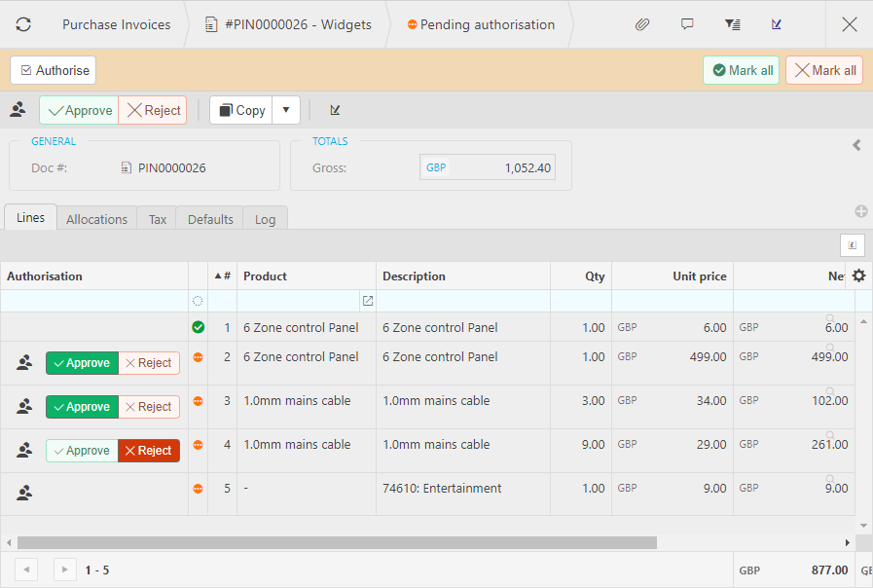Go to Purchase Invoices breadcrumb
Image resolution: width=873 pixels, height=588 pixels.
point(117,24)
